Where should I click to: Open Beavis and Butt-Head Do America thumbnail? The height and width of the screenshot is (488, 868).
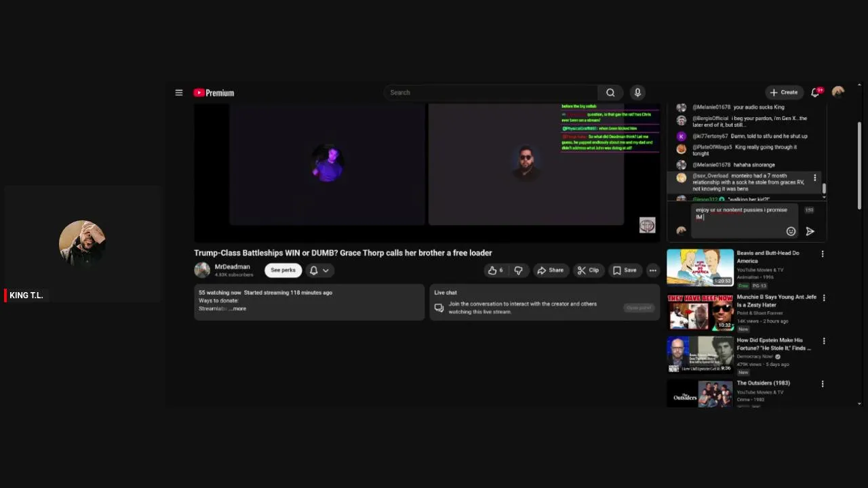click(x=700, y=267)
